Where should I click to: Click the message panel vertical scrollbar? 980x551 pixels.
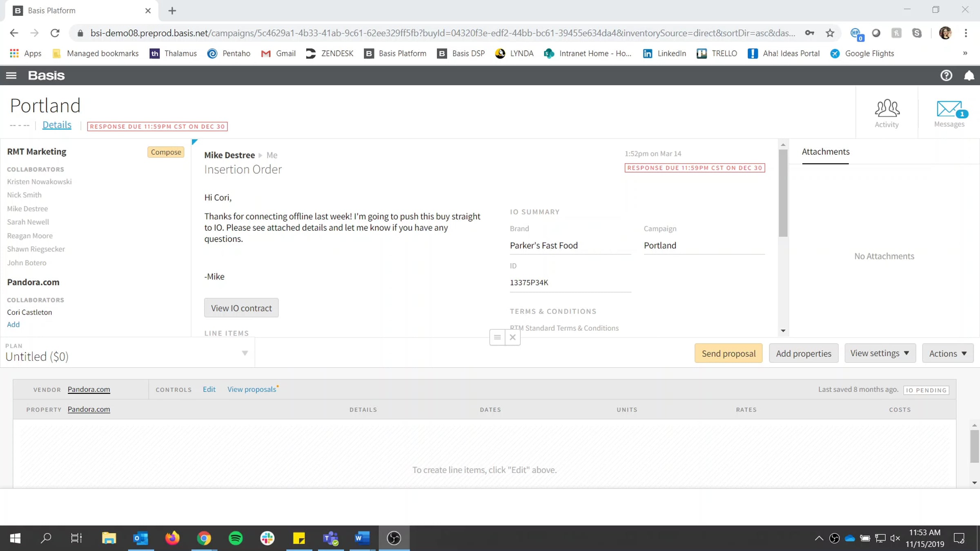click(783, 192)
